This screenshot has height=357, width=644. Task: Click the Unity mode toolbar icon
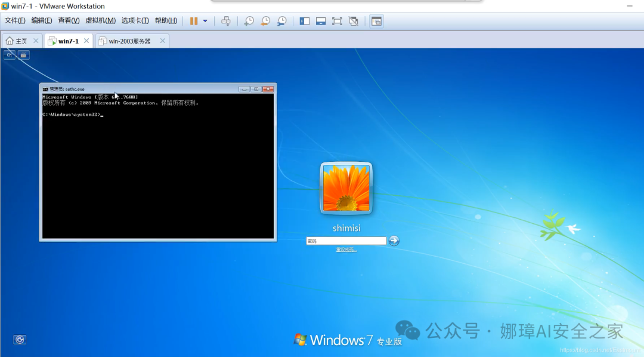(x=353, y=21)
